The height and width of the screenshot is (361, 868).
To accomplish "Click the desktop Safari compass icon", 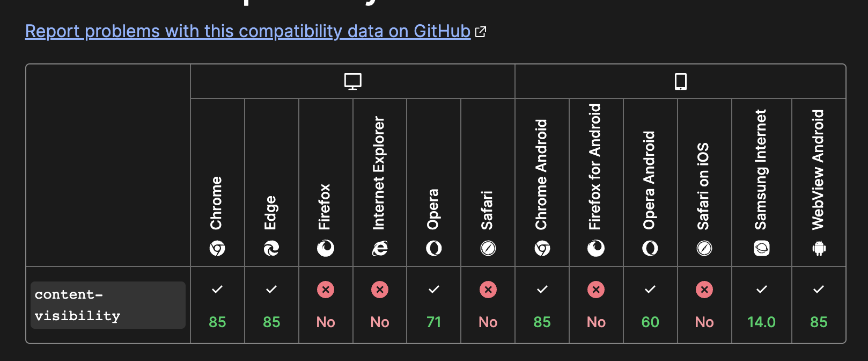I will point(488,248).
